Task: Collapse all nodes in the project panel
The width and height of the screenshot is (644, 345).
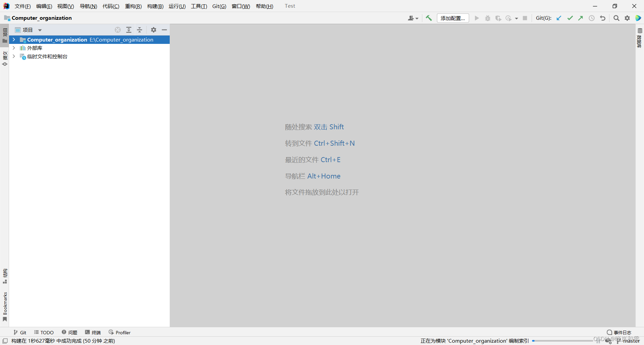Action: (140, 30)
